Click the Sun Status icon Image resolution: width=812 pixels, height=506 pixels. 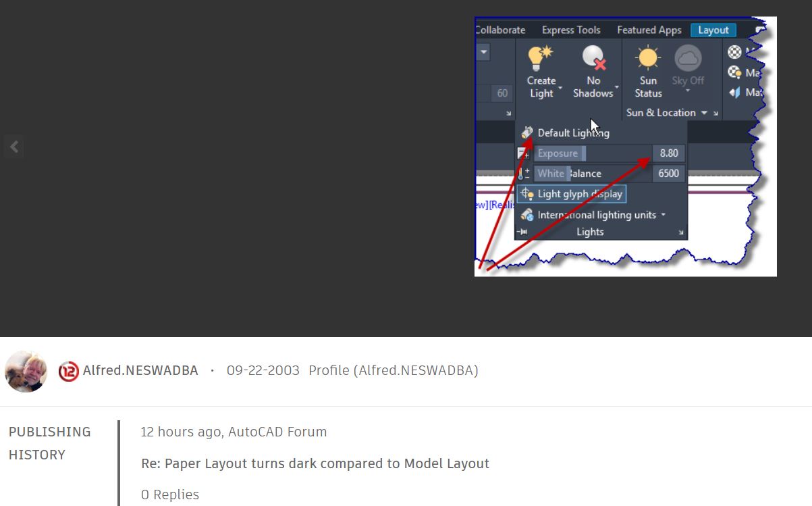[x=647, y=57]
